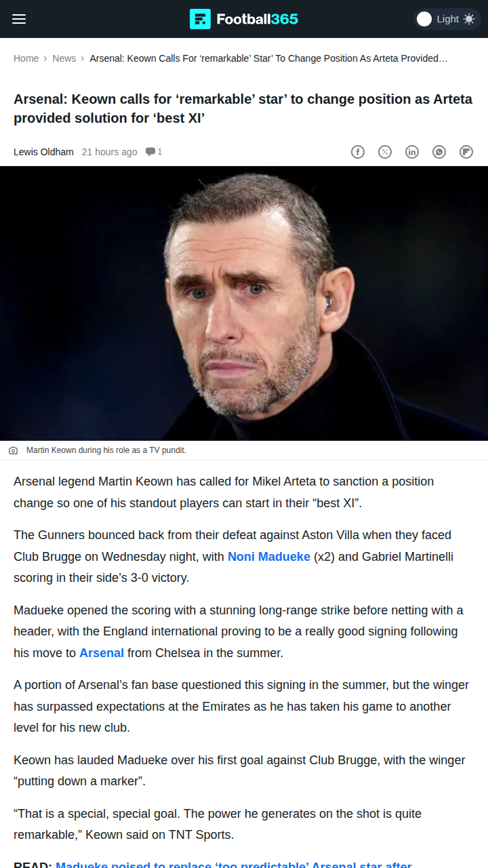Share article via WhatsApp
This screenshot has height=868, width=488.
pyautogui.click(x=439, y=152)
